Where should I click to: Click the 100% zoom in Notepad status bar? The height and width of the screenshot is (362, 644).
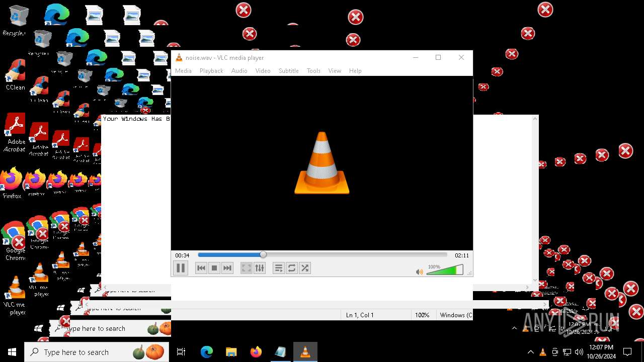[422, 315]
